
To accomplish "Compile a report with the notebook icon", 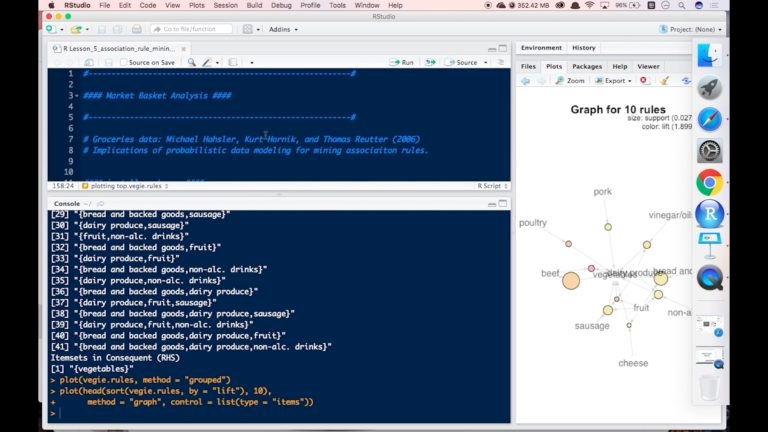I will tap(233, 62).
